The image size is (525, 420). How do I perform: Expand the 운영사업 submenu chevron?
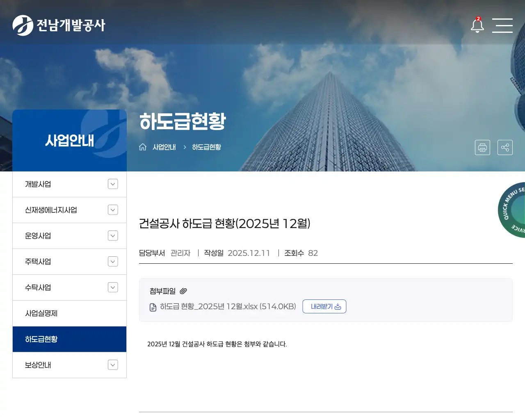tap(113, 236)
